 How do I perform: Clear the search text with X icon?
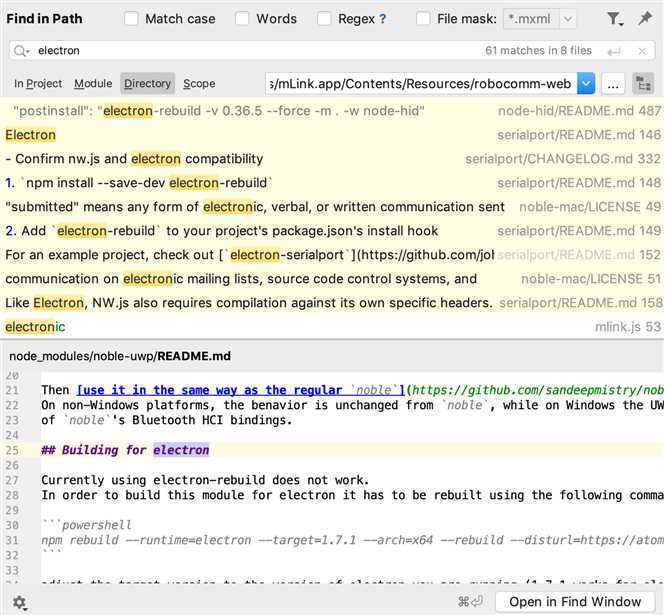[x=642, y=51]
